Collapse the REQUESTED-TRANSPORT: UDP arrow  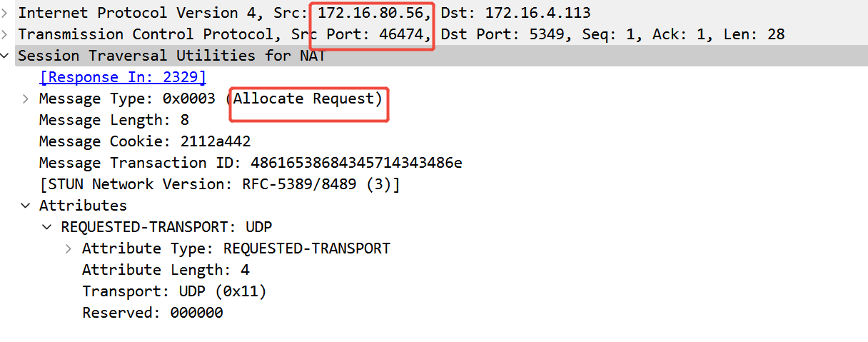pos(48,227)
